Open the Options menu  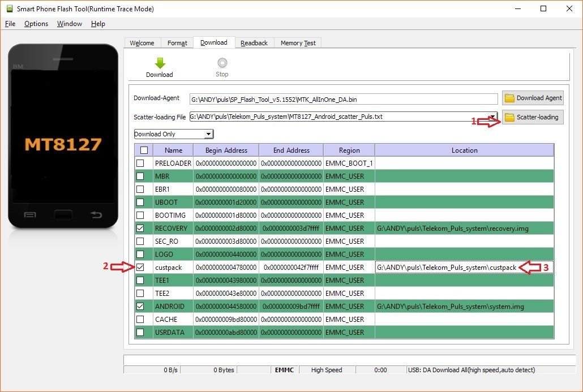[x=36, y=24]
